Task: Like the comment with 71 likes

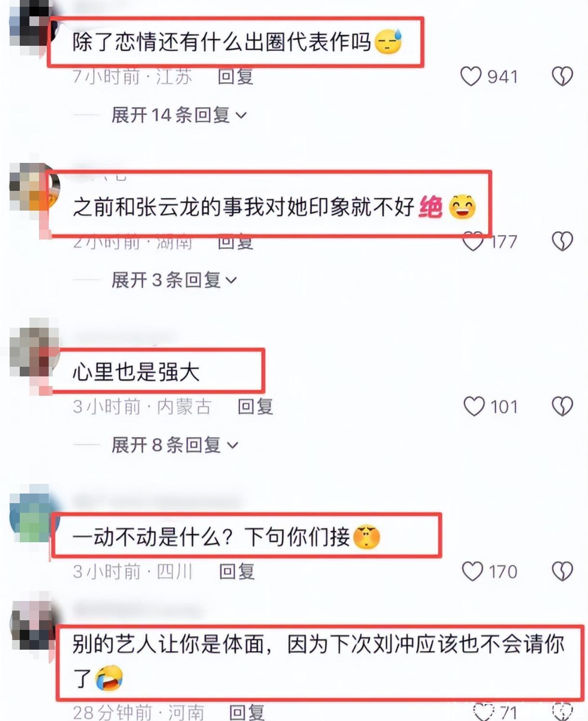Action: click(x=483, y=712)
